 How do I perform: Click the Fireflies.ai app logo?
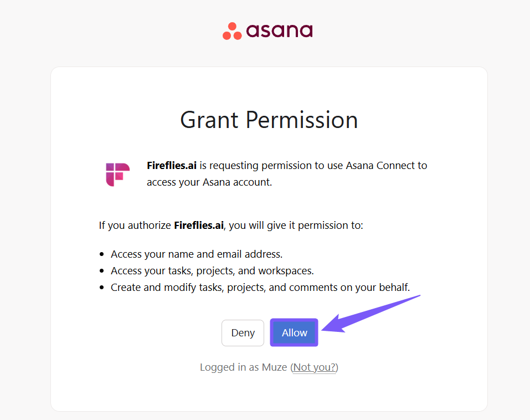[117, 174]
